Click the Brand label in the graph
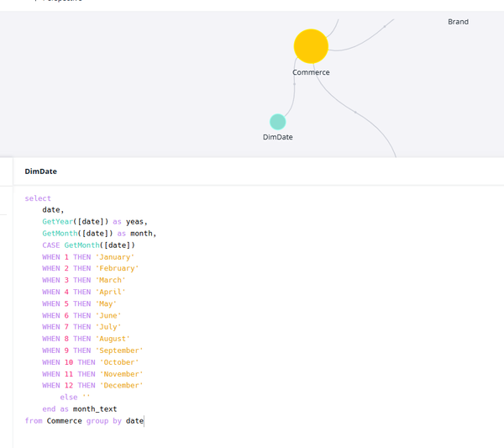The height and width of the screenshot is (448, 504). pos(458,22)
